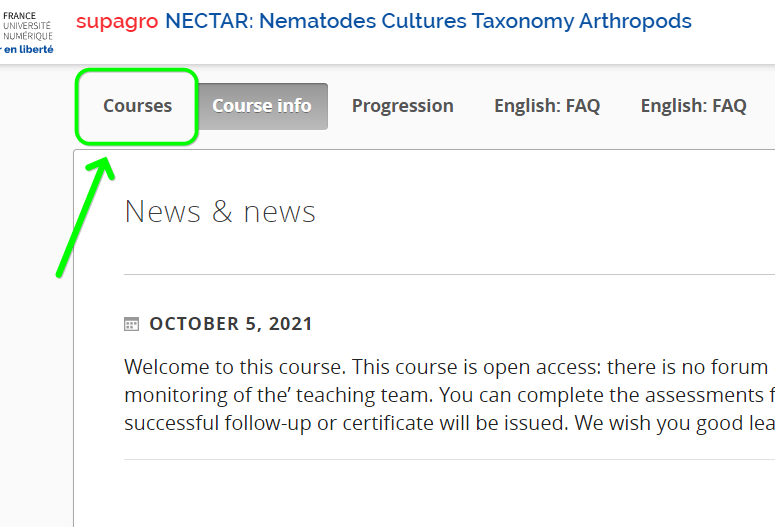Click the News & news heading
This screenshot has width=775, height=527.
tap(220, 212)
